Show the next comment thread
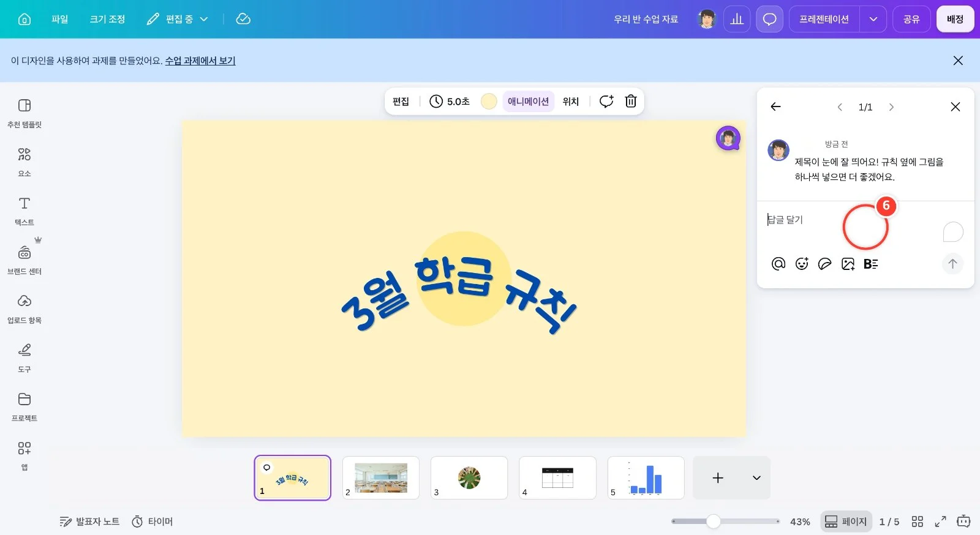Viewport: 980px width, 535px height. [891, 107]
